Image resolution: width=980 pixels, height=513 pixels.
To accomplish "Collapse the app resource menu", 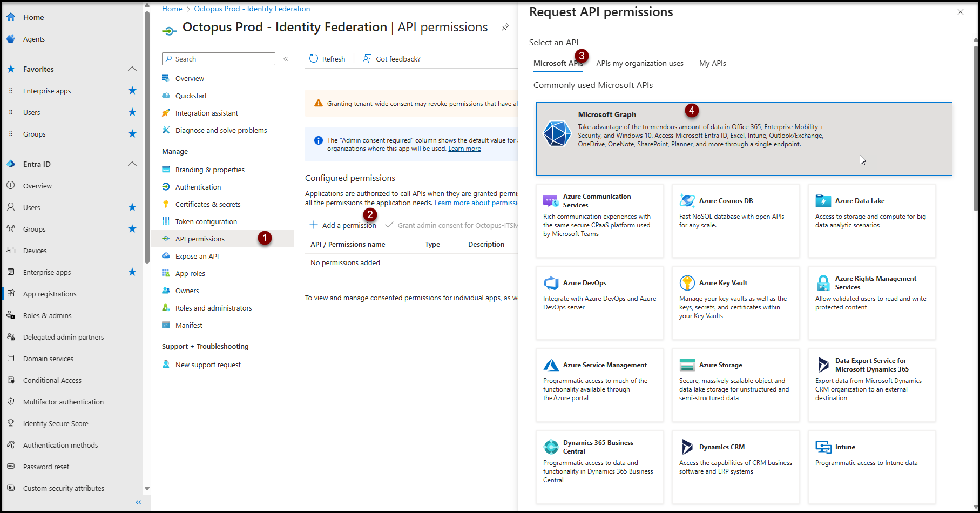I will pos(286,59).
